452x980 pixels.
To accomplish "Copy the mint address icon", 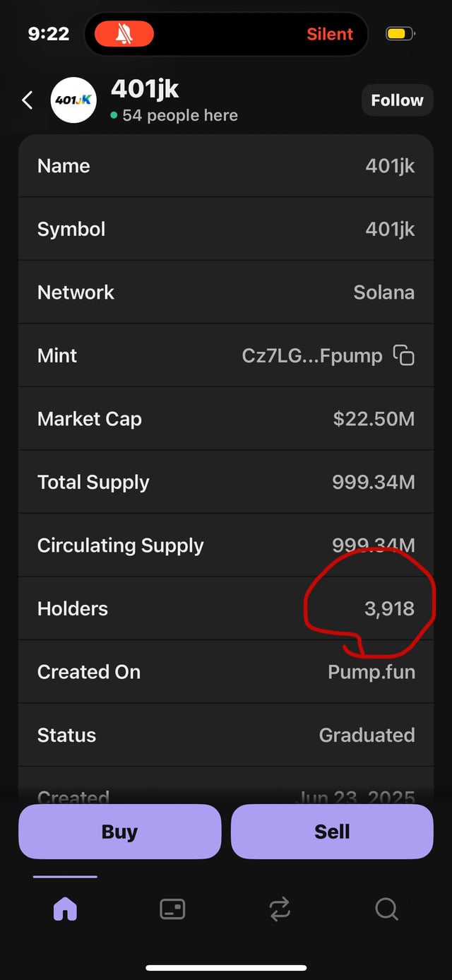I will coord(403,355).
